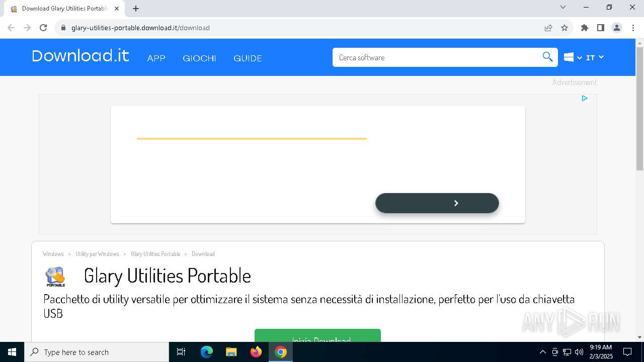Click the search magnifier icon in Cerca software
644x362 pixels.
pyautogui.click(x=548, y=57)
